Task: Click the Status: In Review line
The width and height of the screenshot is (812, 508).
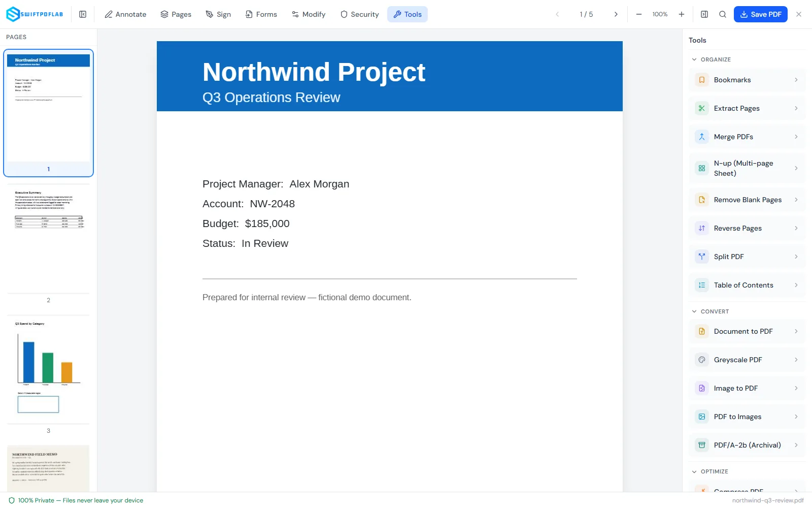Action: pos(245,243)
